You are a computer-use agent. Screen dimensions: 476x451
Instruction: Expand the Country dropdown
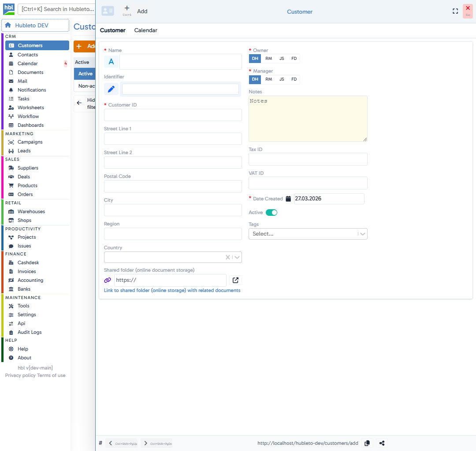[237, 257]
